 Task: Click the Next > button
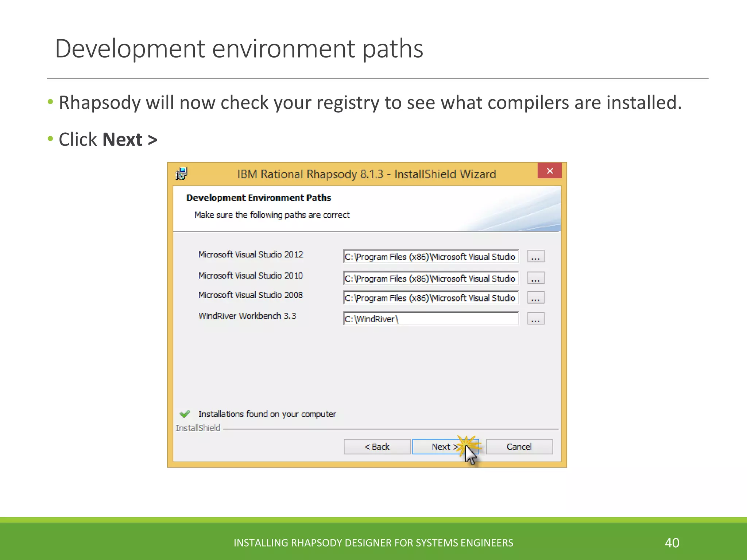(x=445, y=447)
